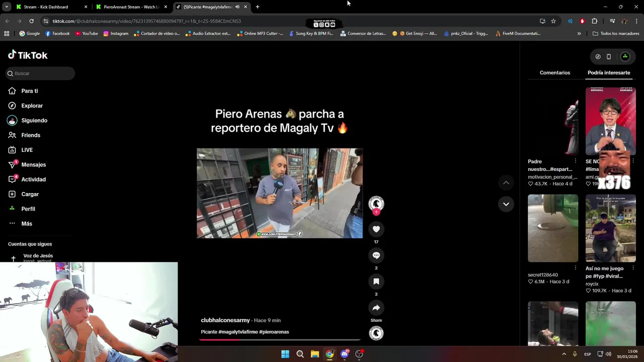644x362 pixels.
Task: Open File Explorer from taskbar
Action: pyautogui.click(x=315, y=354)
